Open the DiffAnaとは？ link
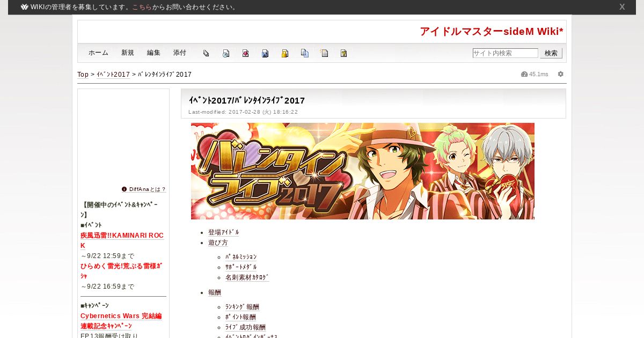The image size is (644, 338). (148, 189)
